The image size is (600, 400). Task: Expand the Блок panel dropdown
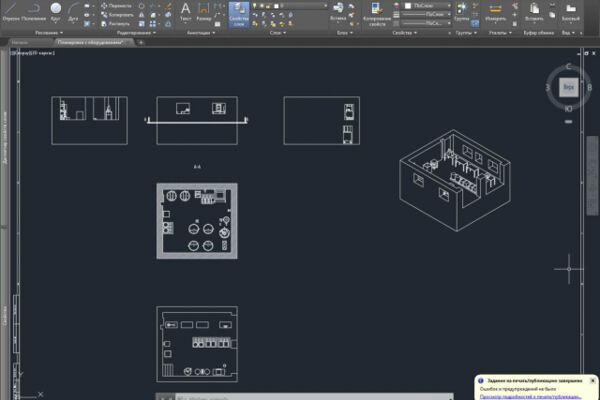tap(345, 33)
